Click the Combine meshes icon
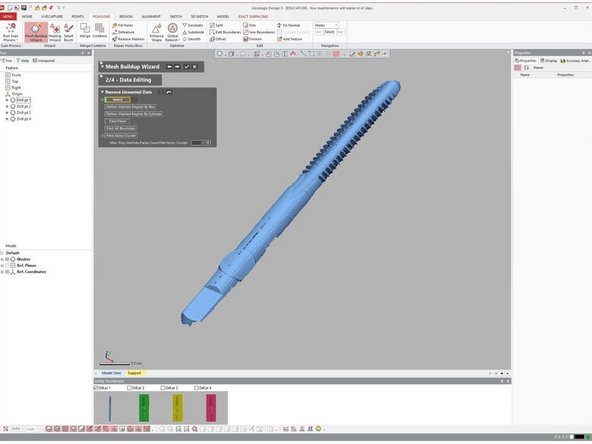 tap(100, 30)
